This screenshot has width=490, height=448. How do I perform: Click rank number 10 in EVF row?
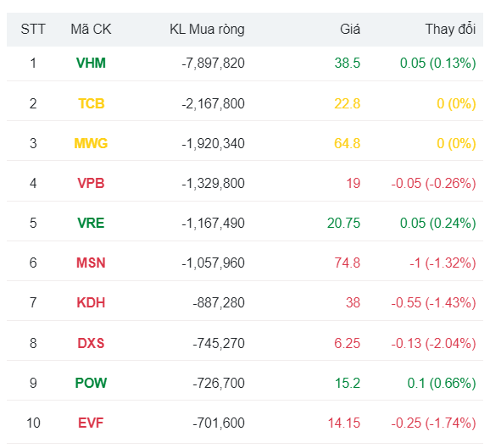click(x=33, y=423)
